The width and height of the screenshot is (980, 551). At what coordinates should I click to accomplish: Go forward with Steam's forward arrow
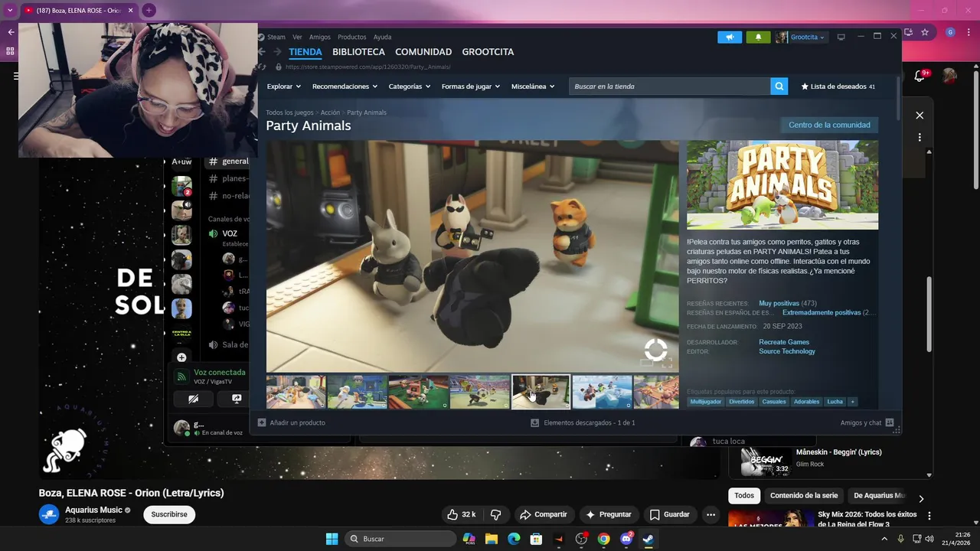pyautogui.click(x=277, y=52)
